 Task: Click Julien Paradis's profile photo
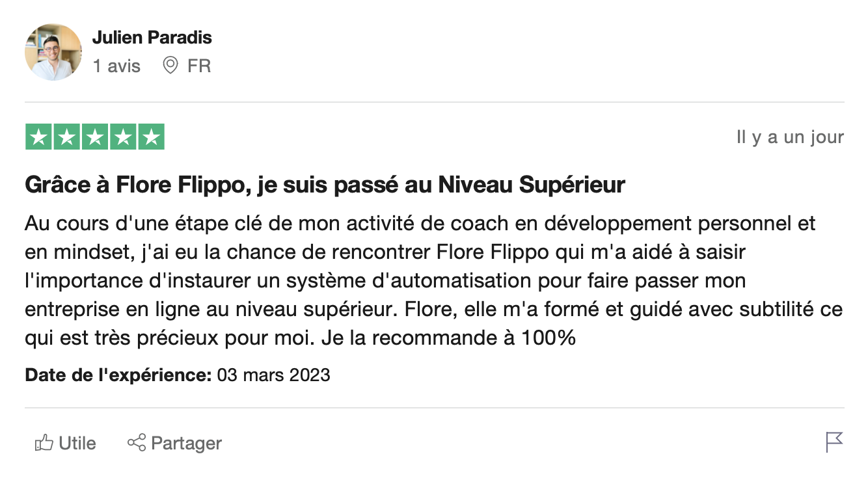[53, 52]
